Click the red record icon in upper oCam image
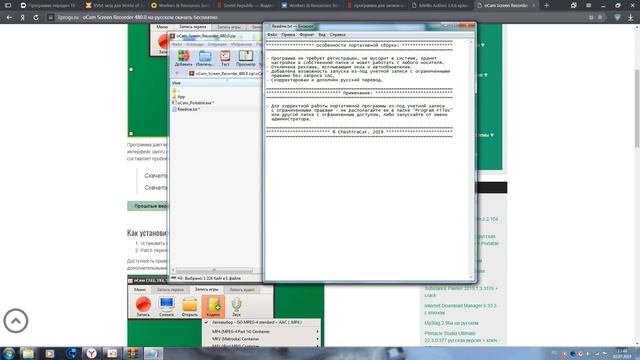640x360 pixels. (163, 41)
